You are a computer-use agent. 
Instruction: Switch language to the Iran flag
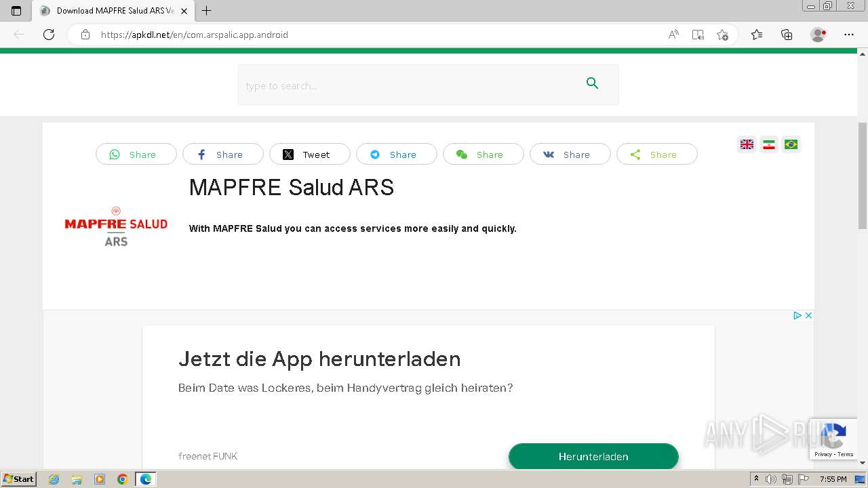pyautogui.click(x=769, y=144)
